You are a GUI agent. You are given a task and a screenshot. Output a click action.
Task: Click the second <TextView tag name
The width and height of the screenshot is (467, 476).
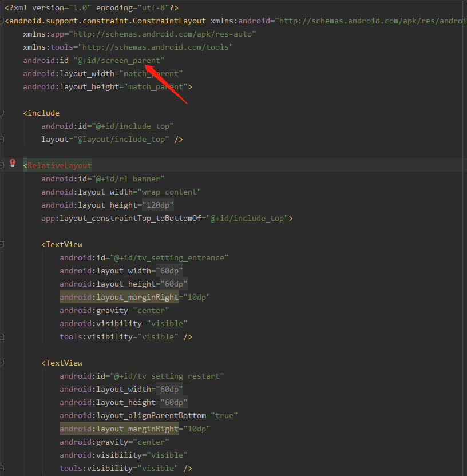62,363
